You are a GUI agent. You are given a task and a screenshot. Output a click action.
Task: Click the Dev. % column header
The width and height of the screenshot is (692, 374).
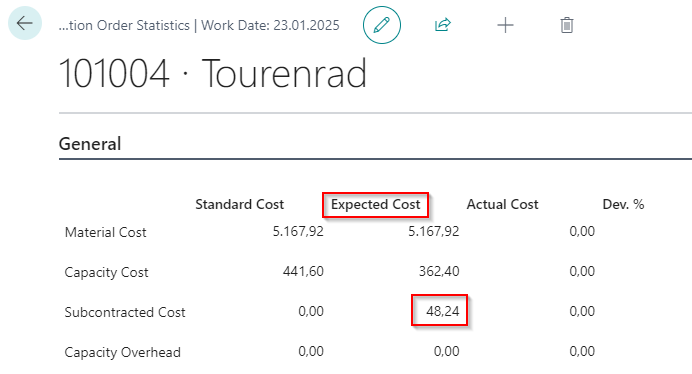(623, 204)
